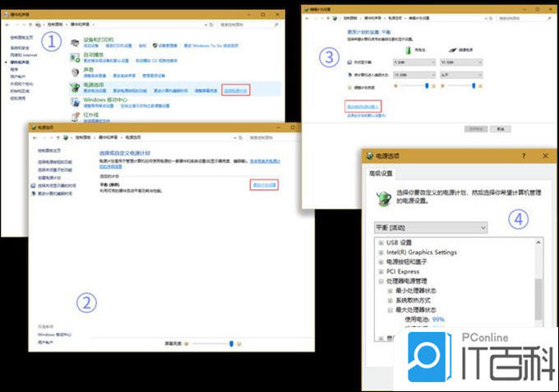This screenshot has height=392, width=559.
Task: Expand the 系统散热方式 node
Action: (390, 301)
